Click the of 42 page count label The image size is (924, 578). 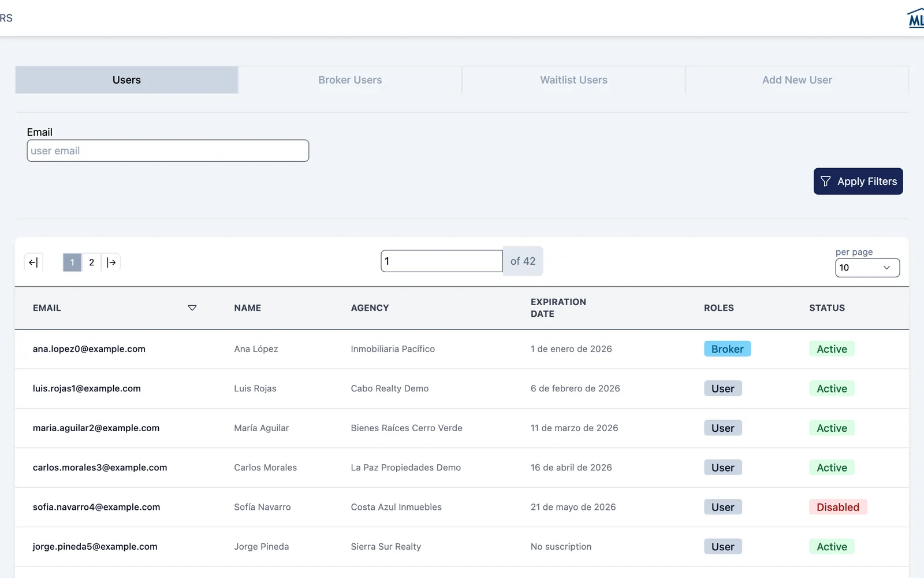pos(523,261)
